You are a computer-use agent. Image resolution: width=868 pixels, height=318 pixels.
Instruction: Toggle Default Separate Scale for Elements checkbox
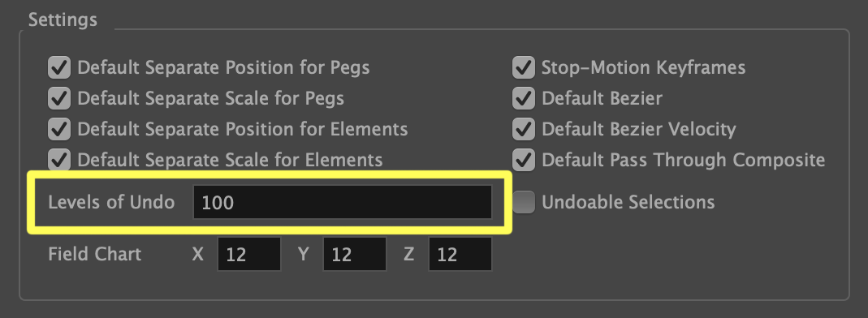(x=58, y=161)
